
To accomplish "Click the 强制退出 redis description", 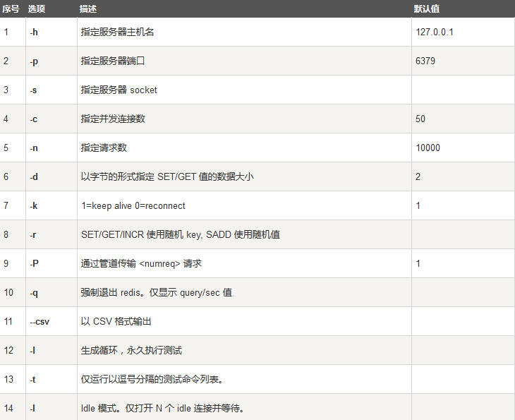I will pyautogui.click(x=157, y=292).
